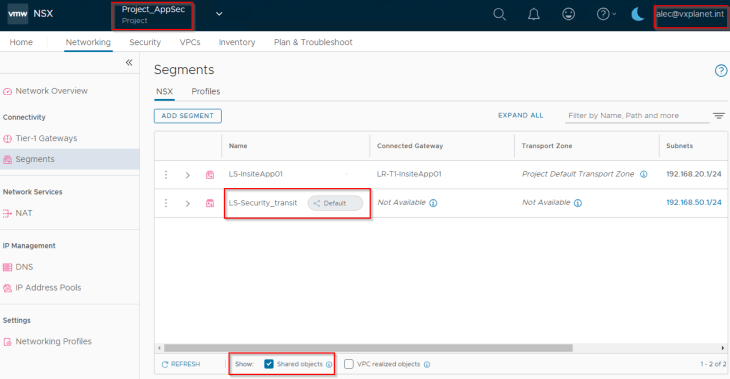Click LR-T1-InsiteApp01 connected gateway cell
The image size is (730, 379).
click(x=409, y=174)
